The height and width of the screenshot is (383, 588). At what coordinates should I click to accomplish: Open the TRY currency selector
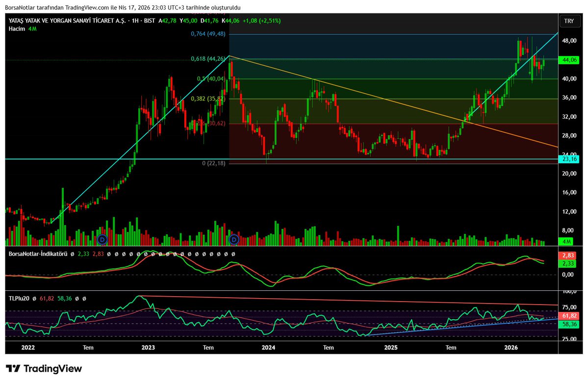click(569, 21)
